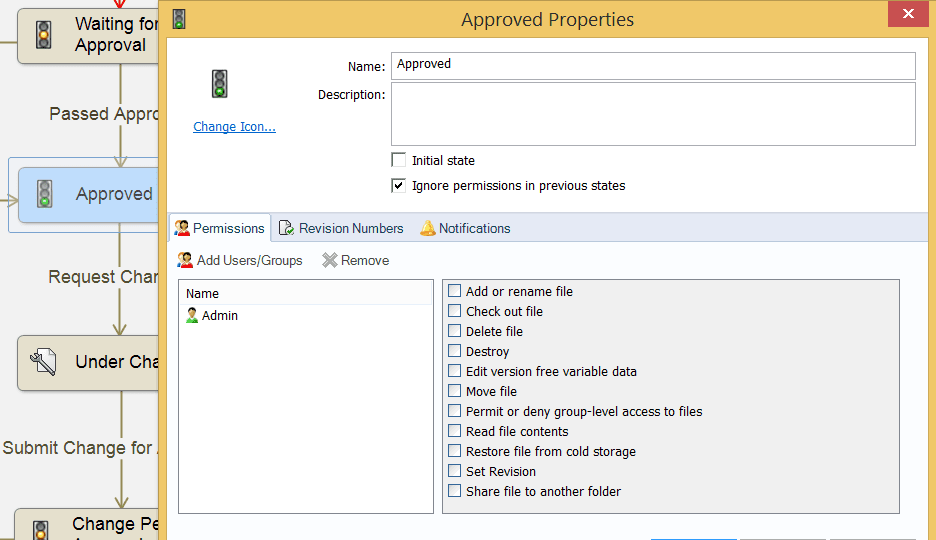The width and height of the screenshot is (936, 540).
Task: Enable the Initial state checkbox
Action: click(x=399, y=160)
